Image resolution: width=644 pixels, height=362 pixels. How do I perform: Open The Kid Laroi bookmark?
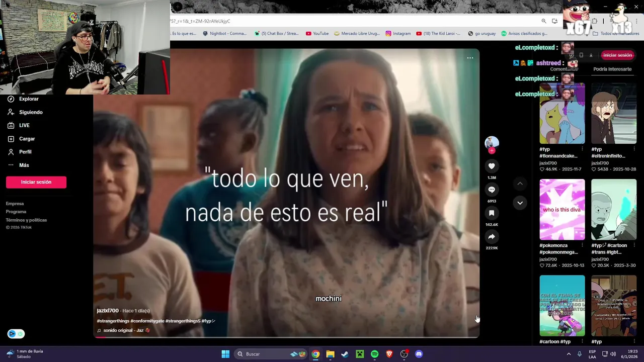coord(438,34)
